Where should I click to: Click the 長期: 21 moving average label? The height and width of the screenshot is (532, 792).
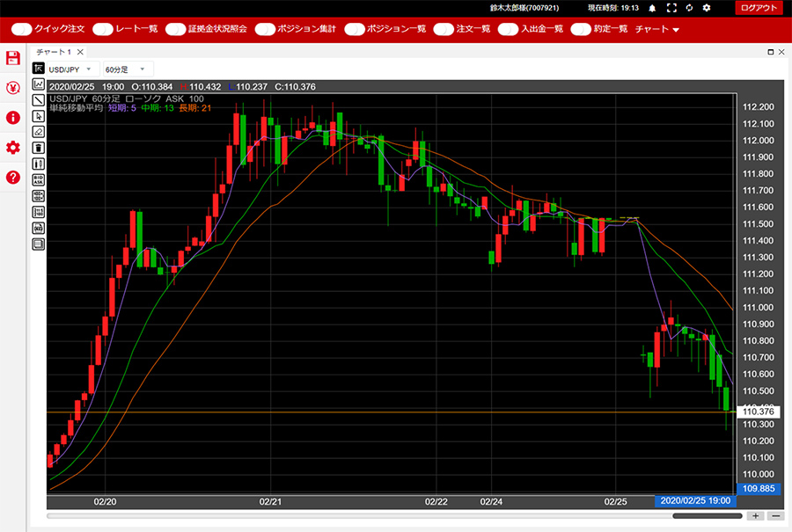195,108
